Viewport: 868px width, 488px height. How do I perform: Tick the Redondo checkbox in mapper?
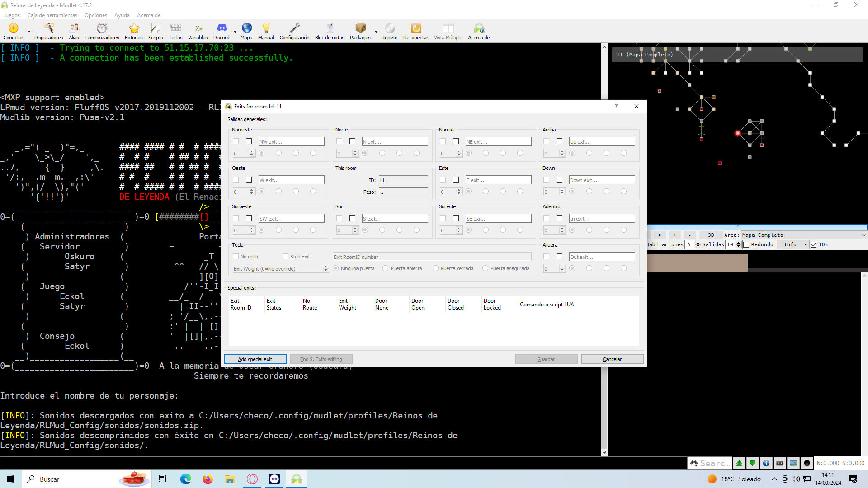pyautogui.click(x=746, y=244)
